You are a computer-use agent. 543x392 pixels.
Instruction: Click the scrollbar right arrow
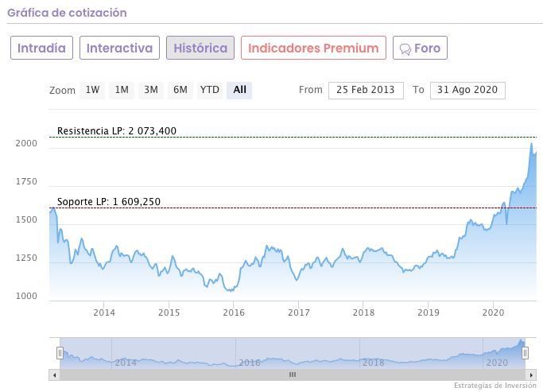(x=531, y=375)
